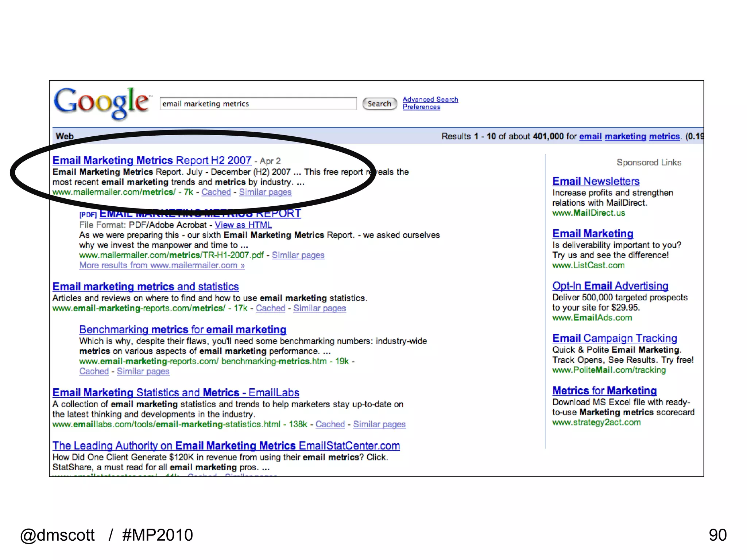Screen dimensions: 747x560
Task: Open Cached link for emaillabs.com result
Action: 330,424
